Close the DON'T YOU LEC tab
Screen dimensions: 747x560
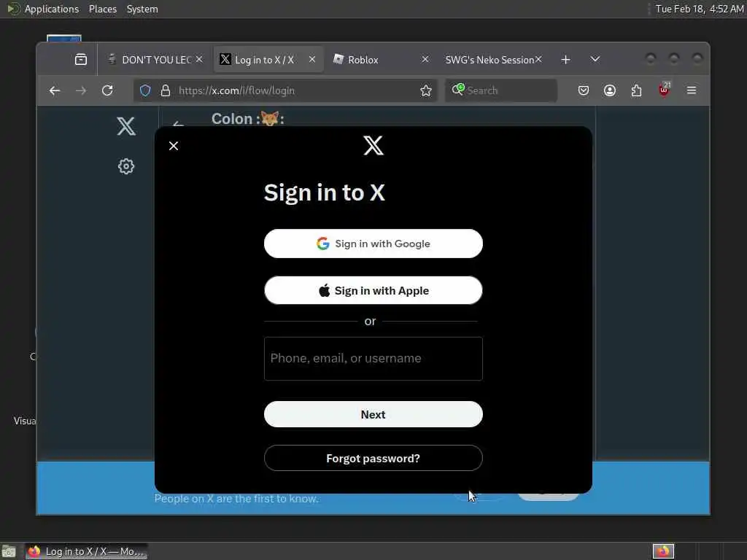[200, 59]
